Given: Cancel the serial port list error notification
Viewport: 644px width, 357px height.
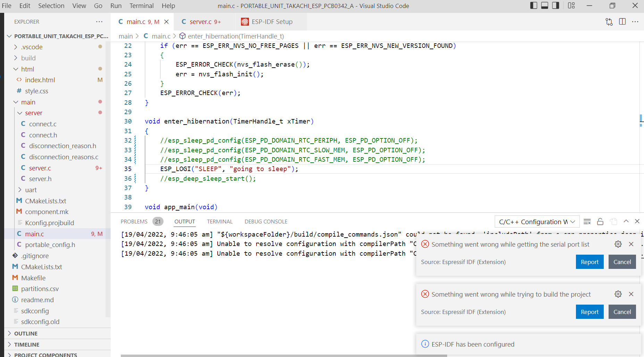Looking at the screenshot, I should (x=622, y=262).
